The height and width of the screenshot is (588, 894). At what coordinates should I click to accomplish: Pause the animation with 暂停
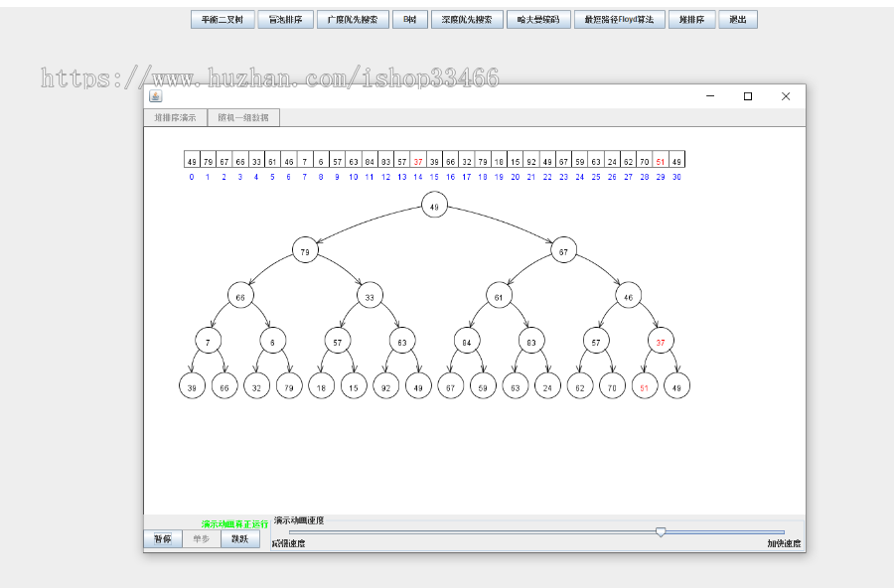click(x=162, y=538)
